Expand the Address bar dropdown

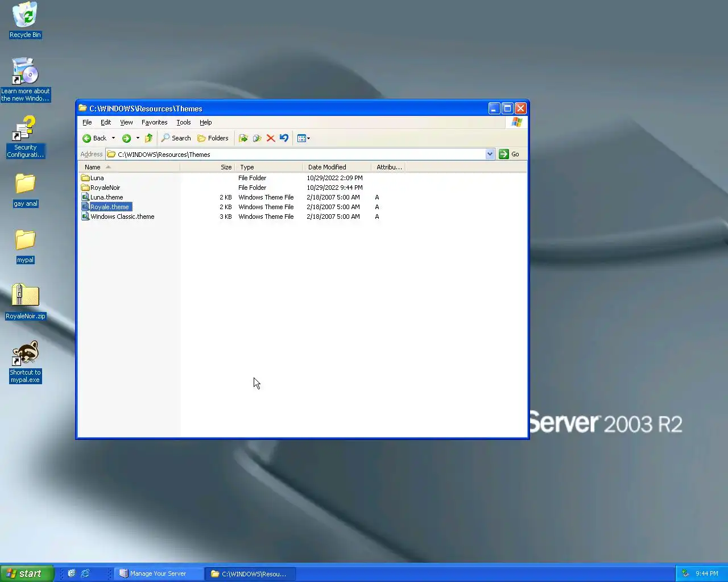point(490,154)
